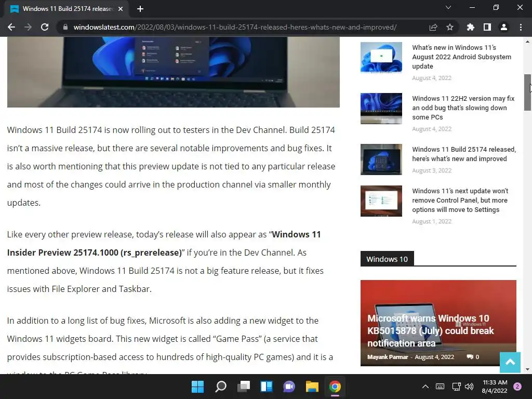Image resolution: width=532 pixels, height=399 pixels.
Task: Open comments count on KB5015878 article
Action: coord(473,357)
